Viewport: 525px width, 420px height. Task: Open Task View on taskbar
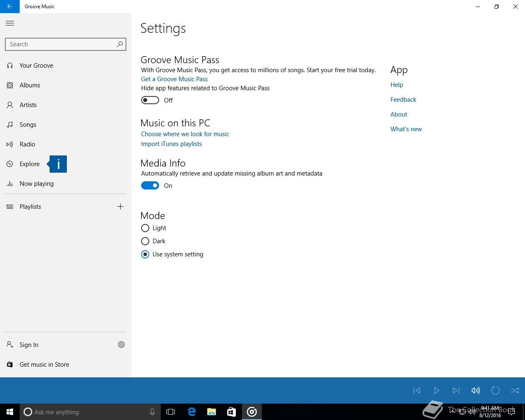(x=171, y=412)
